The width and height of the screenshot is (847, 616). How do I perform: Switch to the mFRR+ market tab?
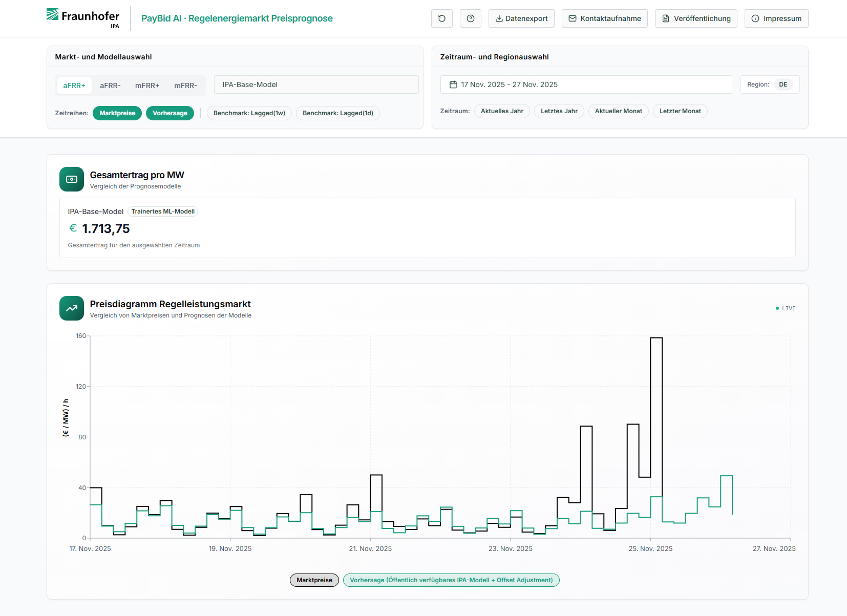[x=147, y=86]
